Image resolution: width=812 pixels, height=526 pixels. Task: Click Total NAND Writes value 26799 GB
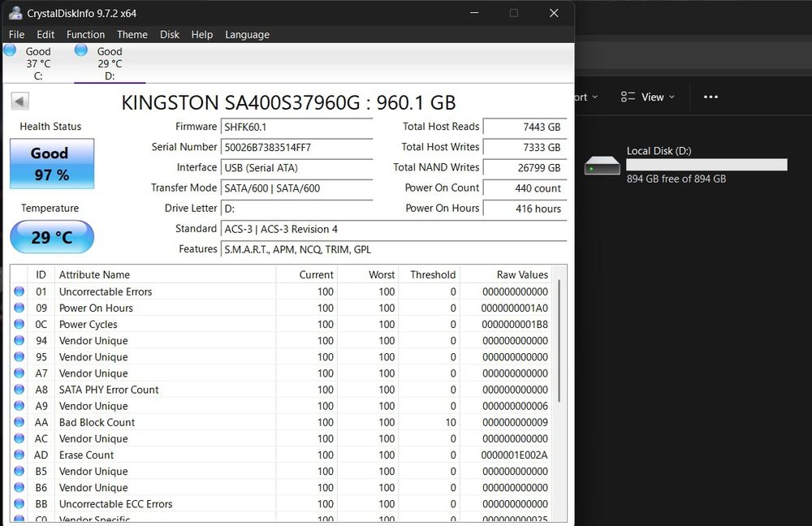pos(525,168)
